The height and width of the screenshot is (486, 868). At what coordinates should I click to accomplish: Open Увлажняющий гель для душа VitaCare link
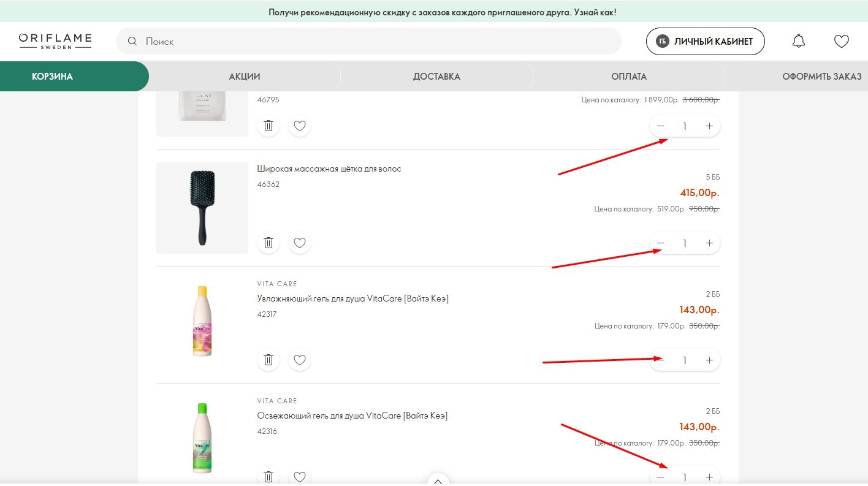[x=353, y=298]
